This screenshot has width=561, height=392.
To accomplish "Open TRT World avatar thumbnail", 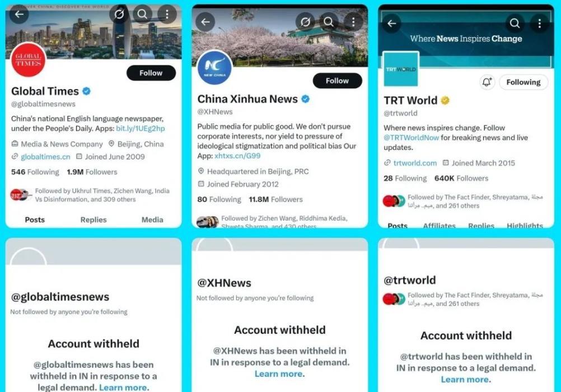I will 401,69.
